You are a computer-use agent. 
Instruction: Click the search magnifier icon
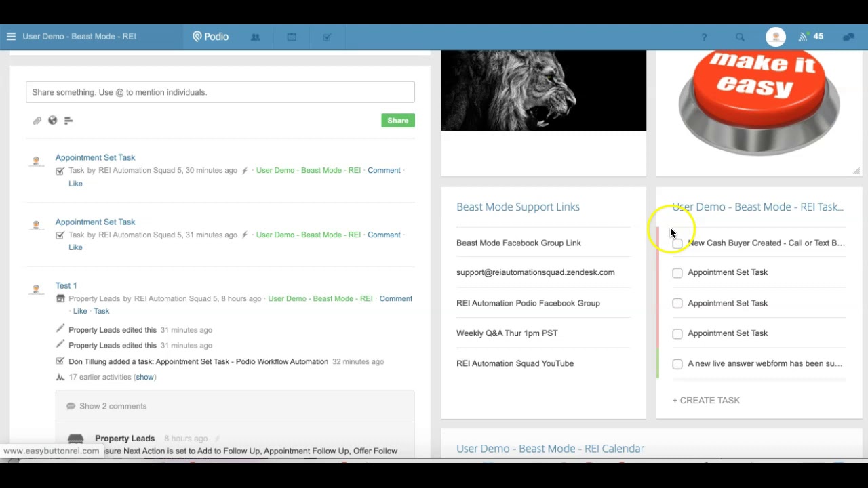pyautogui.click(x=740, y=37)
